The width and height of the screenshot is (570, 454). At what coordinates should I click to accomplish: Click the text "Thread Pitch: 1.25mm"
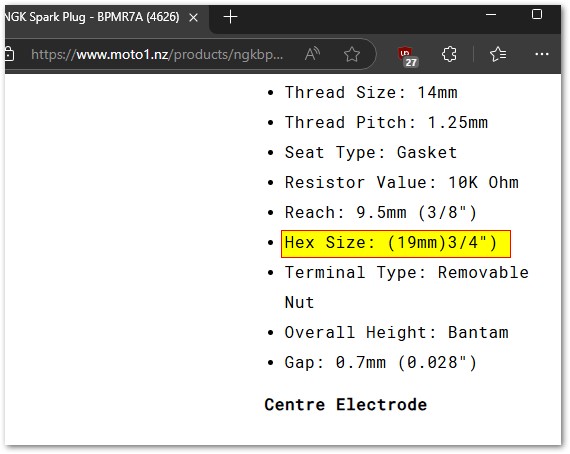pos(386,122)
